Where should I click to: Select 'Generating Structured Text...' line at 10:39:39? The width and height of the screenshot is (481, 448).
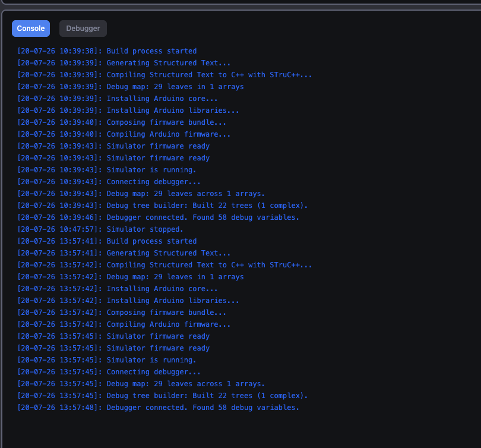124,63
